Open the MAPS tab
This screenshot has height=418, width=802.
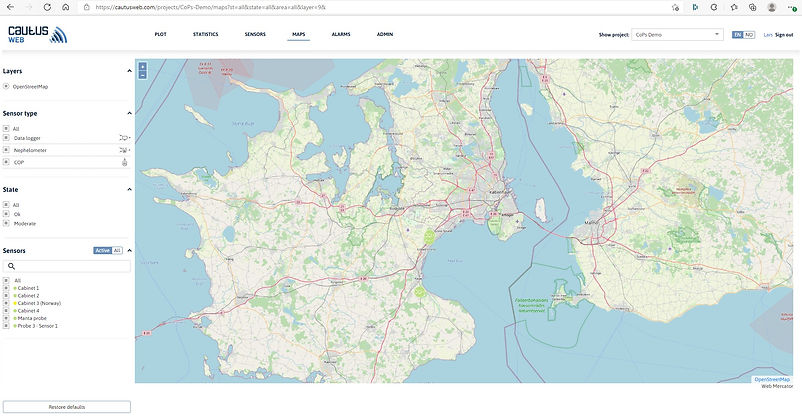click(x=299, y=34)
